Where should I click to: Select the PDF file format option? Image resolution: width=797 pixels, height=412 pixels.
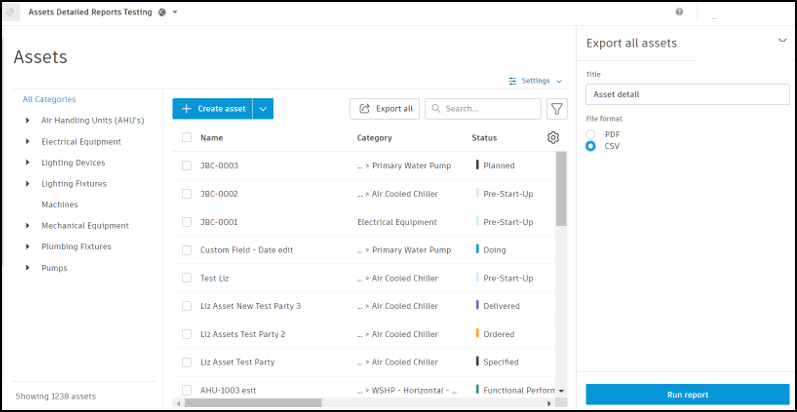pos(591,134)
